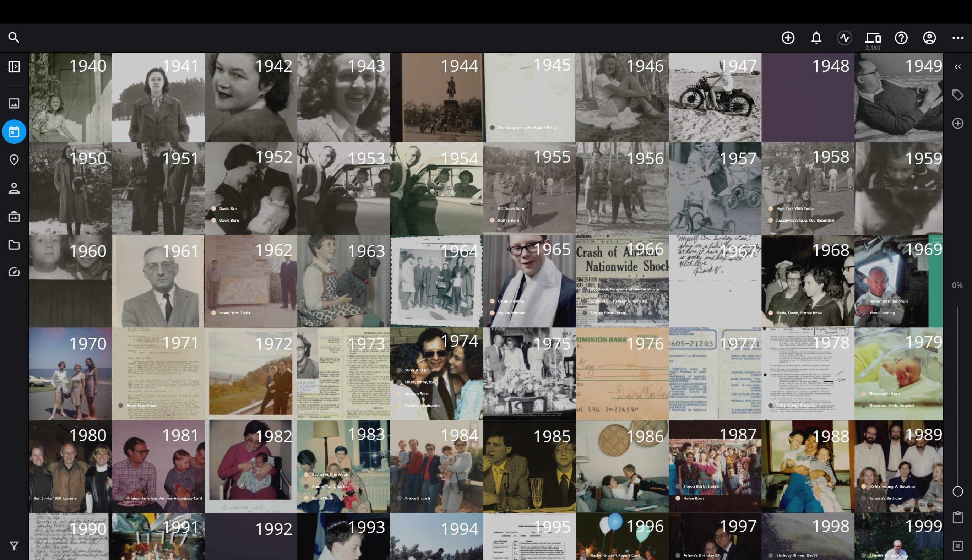
Task: Select the activity/pulse icon
Action: [x=845, y=37]
